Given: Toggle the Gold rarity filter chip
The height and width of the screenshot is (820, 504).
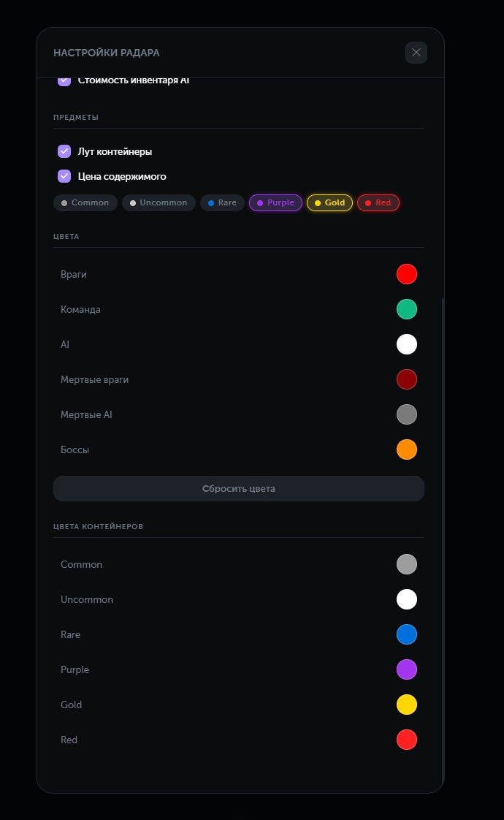Looking at the screenshot, I should [329, 202].
